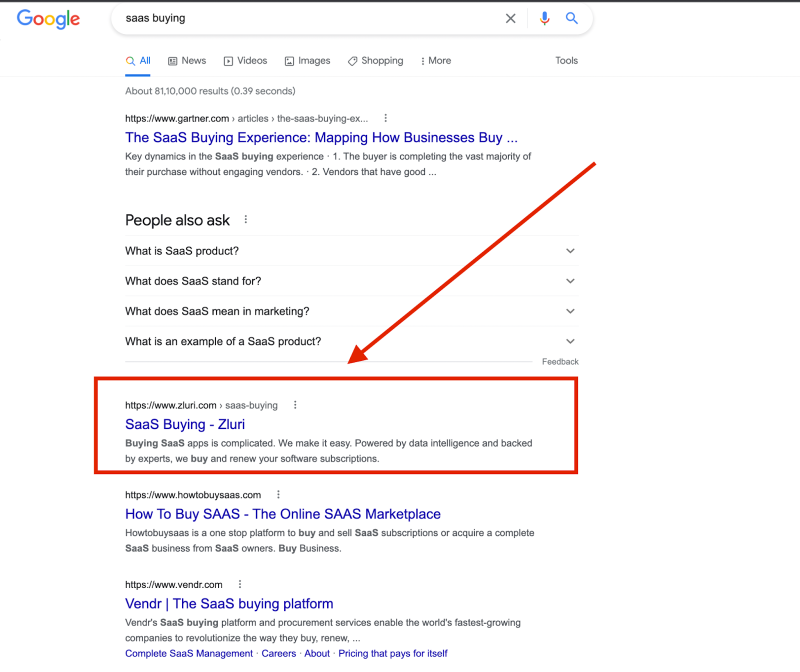Expand 'What does SaaS mean in marketing?' question
The image size is (800, 672).
pyautogui.click(x=352, y=311)
